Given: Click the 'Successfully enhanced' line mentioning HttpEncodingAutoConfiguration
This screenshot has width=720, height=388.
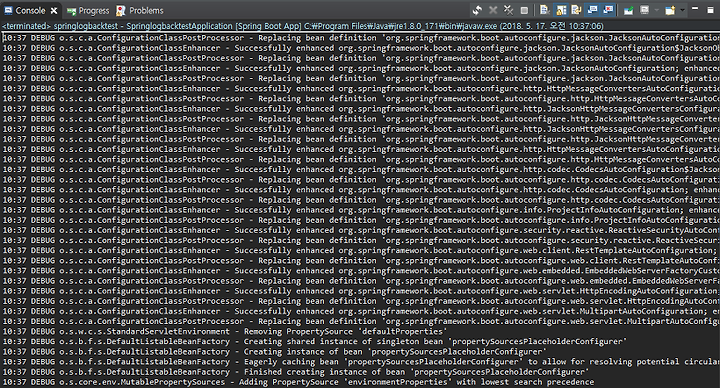Looking at the screenshot, I should 361,291.
